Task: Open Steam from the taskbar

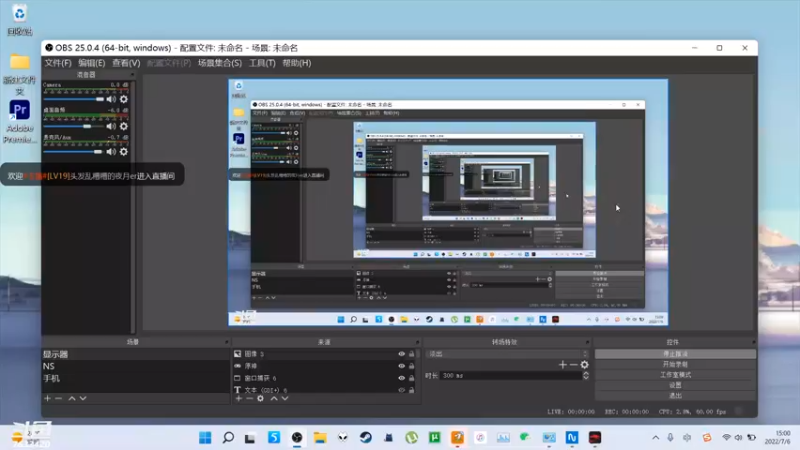Action: pyautogui.click(x=366, y=437)
